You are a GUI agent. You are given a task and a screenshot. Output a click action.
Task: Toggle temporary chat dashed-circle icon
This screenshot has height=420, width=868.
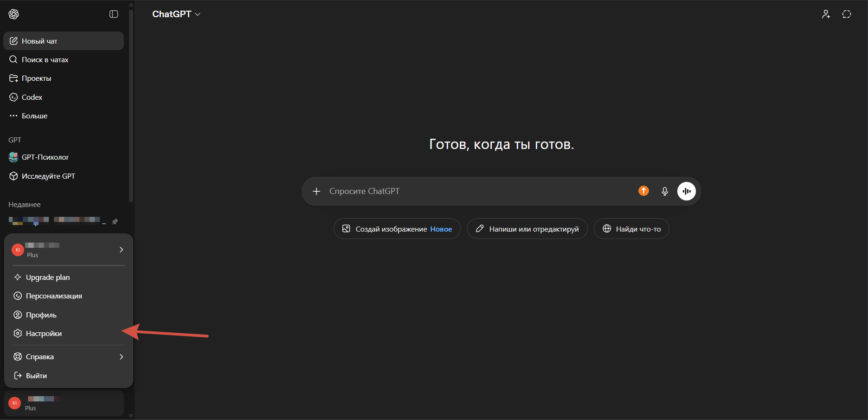pos(847,14)
